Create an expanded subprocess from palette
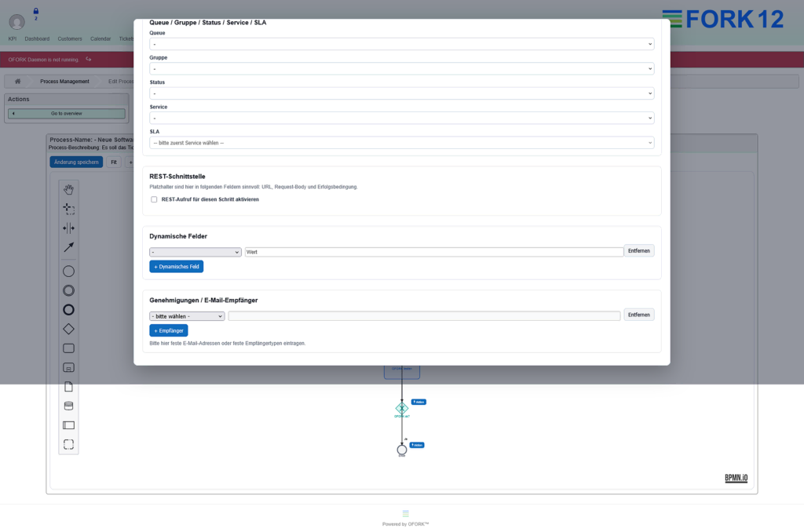 [68, 367]
